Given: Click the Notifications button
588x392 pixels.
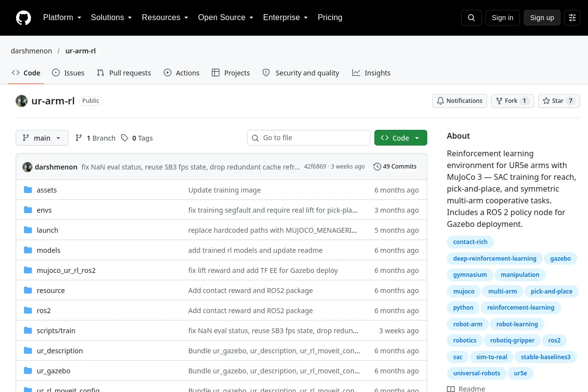Looking at the screenshot, I should tap(460, 101).
